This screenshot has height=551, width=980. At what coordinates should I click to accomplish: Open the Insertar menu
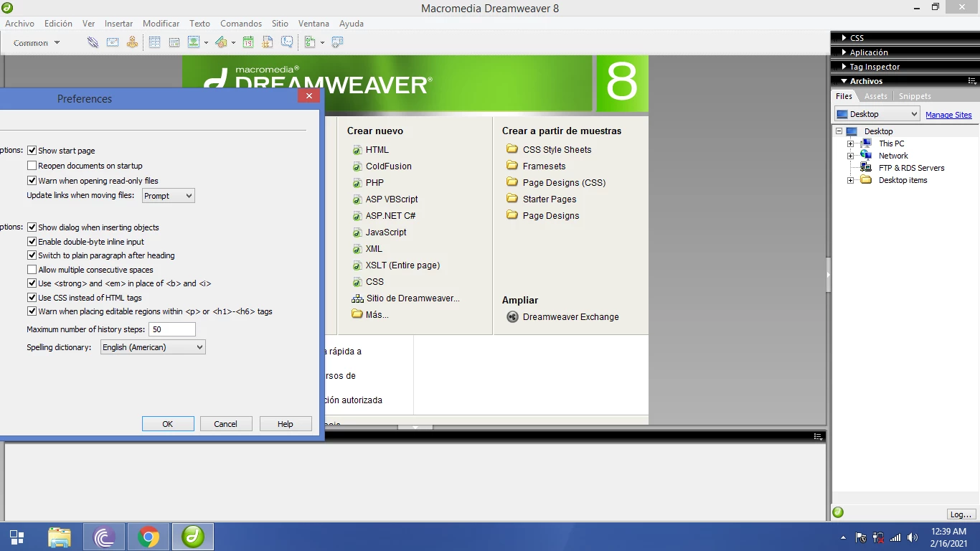[119, 24]
